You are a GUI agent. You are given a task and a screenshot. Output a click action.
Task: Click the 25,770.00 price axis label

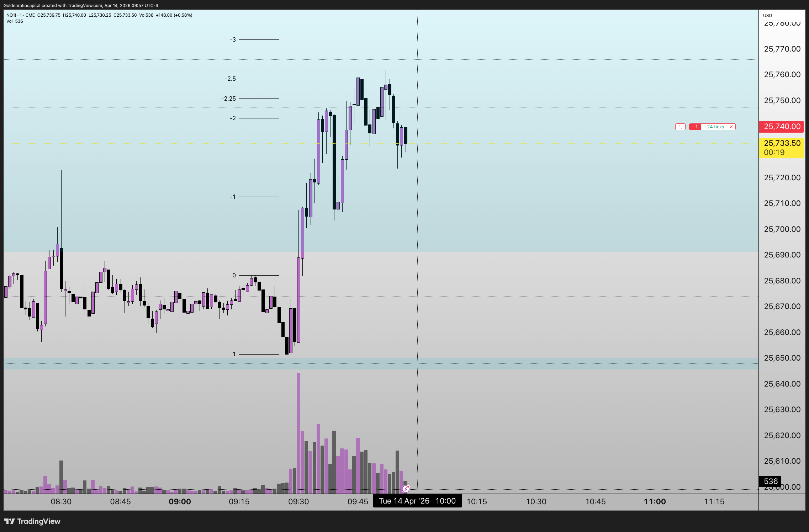click(x=782, y=49)
